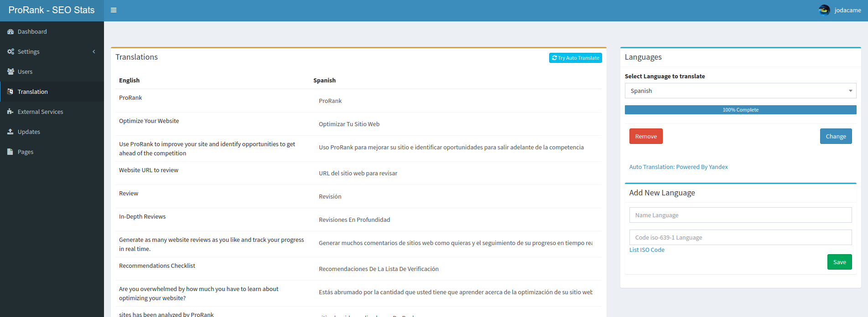Screen dimensions: 868x317
Task: Click the Spanish column header
Action: [324, 80]
